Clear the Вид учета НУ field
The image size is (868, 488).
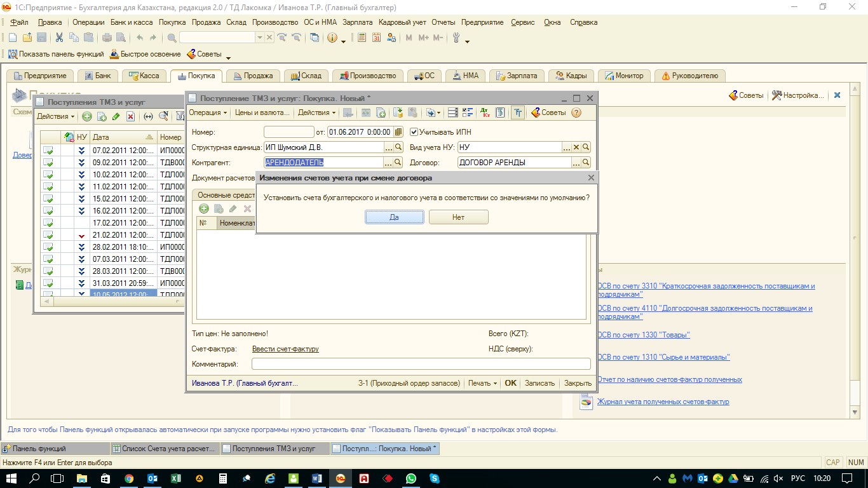577,147
